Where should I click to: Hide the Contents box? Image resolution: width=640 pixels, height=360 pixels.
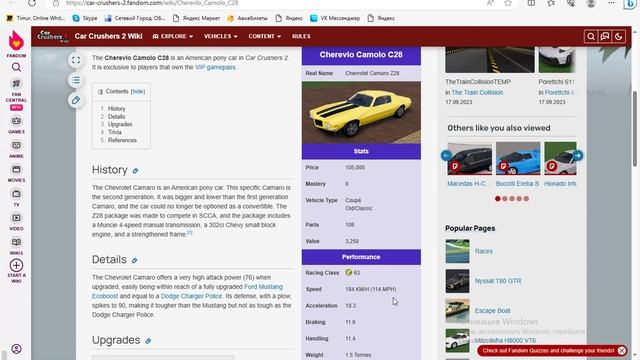(x=138, y=91)
